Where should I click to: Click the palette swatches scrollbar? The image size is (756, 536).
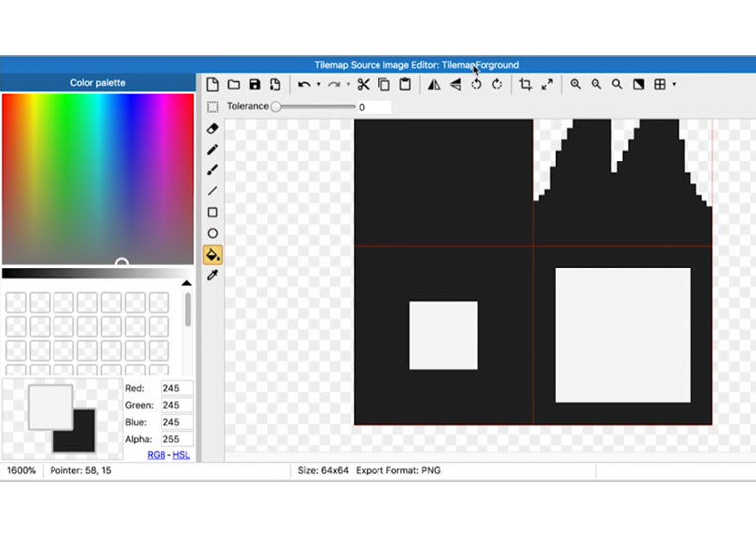[187, 309]
